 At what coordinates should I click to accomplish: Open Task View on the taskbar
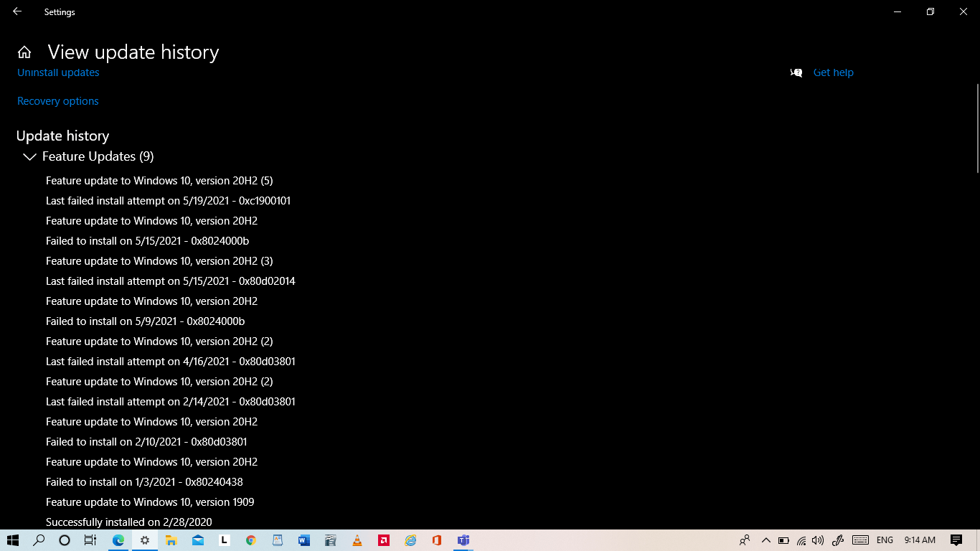pos(90,540)
